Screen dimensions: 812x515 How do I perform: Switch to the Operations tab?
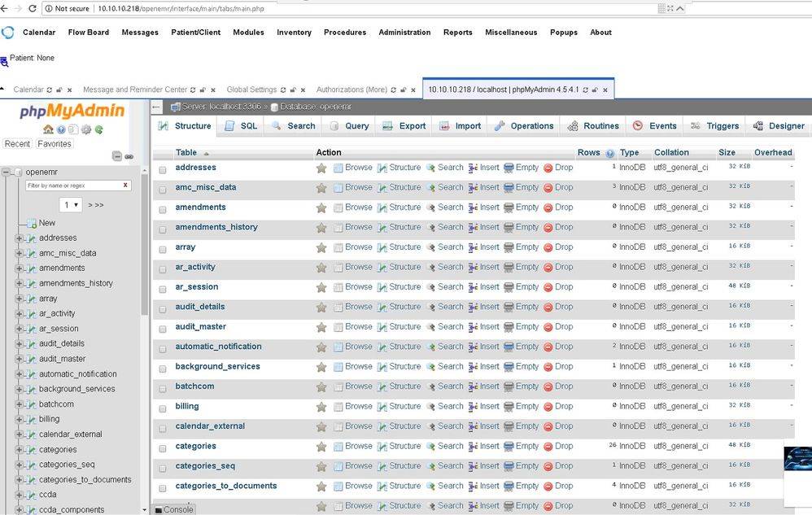(x=524, y=126)
